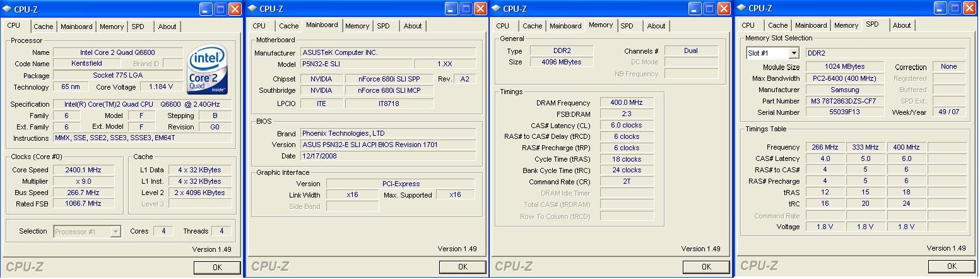Click the LPCIO value 'IT8718'
980x279 pixels.
(389, 104)
